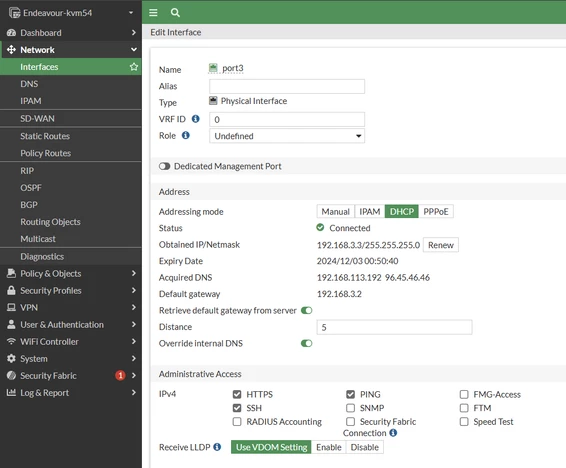Open the search magnifier in the top bar
The height and width of the screenshot is (468, 566).
(175, 13)
